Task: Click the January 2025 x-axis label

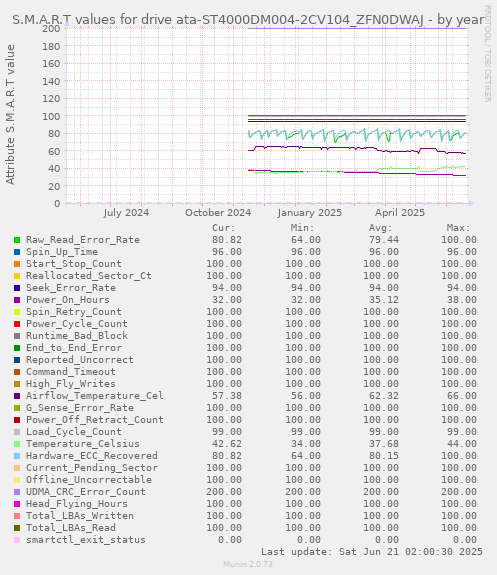Action: 310,213
